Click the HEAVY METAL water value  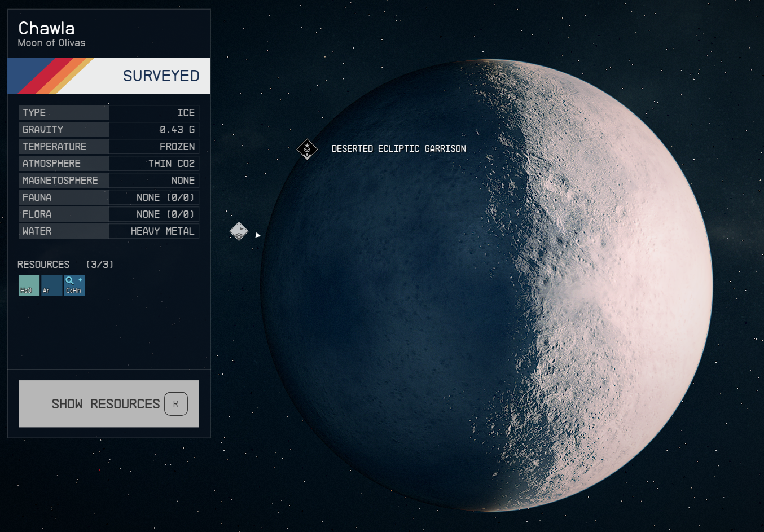(163, 231)
